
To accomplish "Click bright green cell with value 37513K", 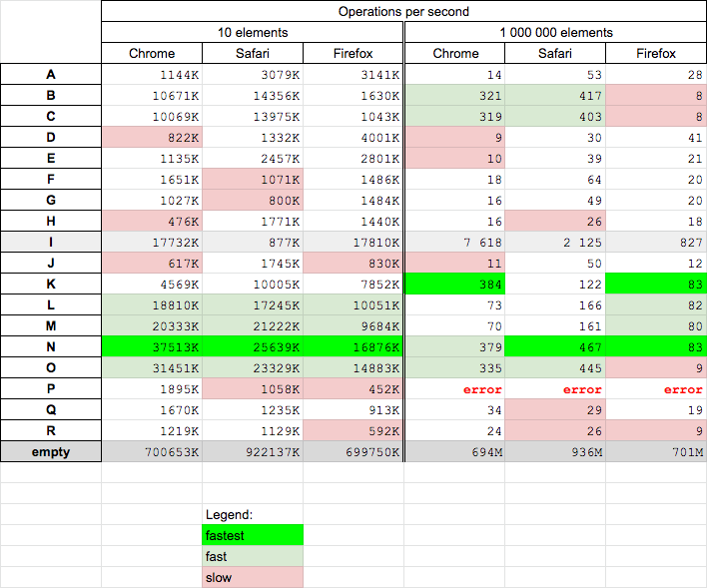I will tap(152, 346).
